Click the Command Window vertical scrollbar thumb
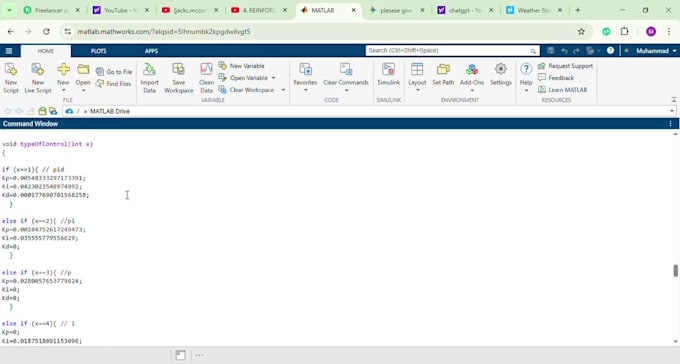680x364 pixels. [x=675, y=271]
